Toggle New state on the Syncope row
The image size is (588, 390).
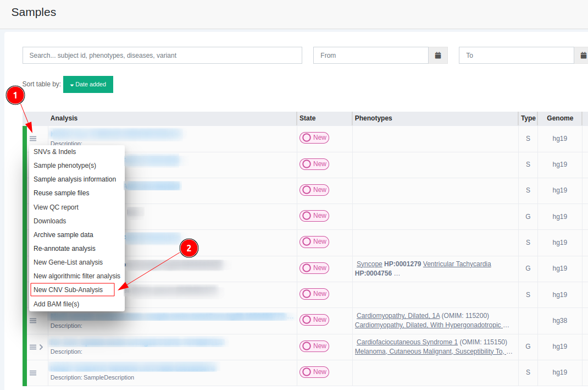pos(314,268)
